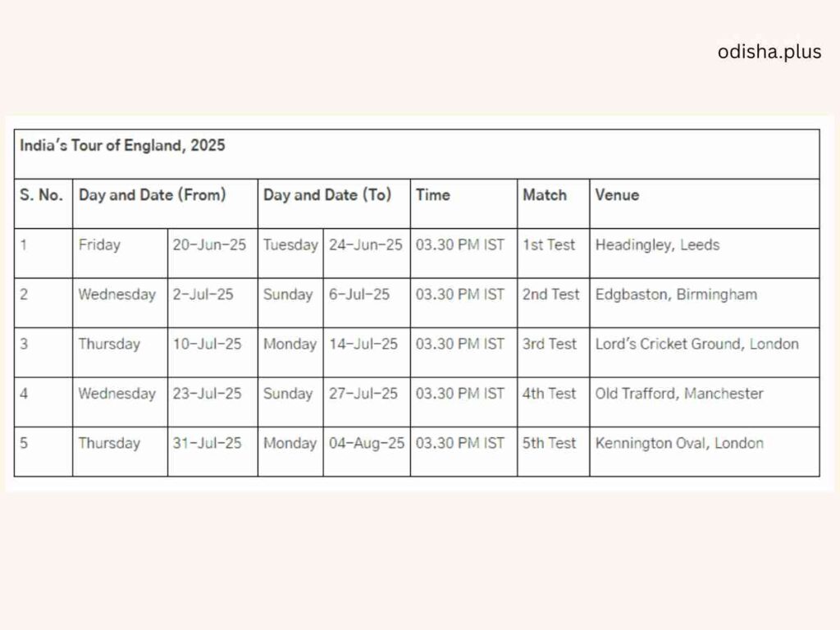Click the odisha.plus watermark text

tap(769, 52)
